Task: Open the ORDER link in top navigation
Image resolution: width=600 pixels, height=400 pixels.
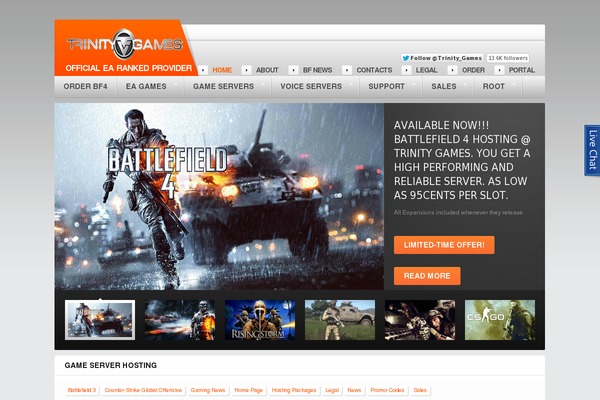Action: pyautogui.click(x=473, y=70)
